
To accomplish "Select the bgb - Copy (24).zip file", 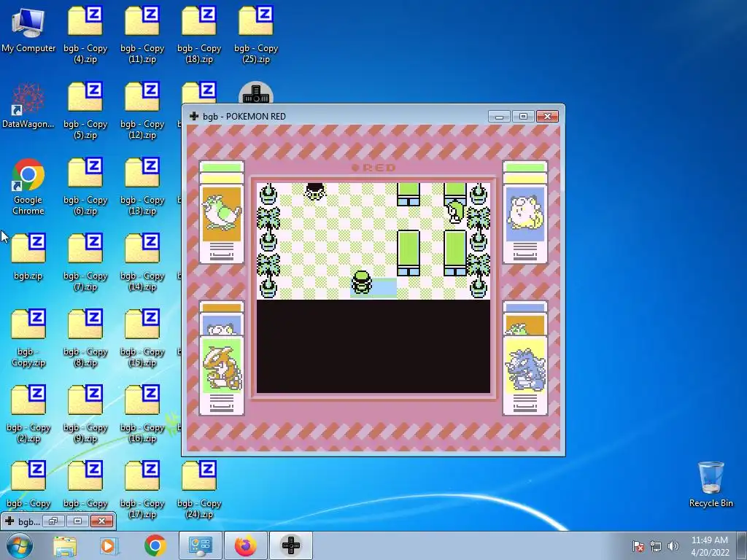I will (x=199, y=489).
